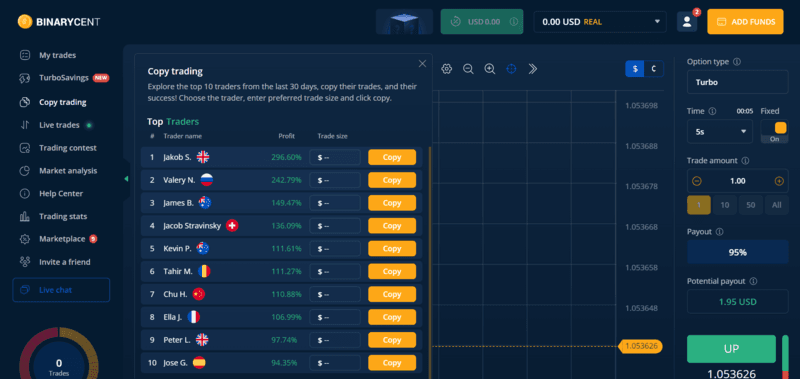Copy trader Kevin P.
The image size is (800, 379).
coord(392,248)
